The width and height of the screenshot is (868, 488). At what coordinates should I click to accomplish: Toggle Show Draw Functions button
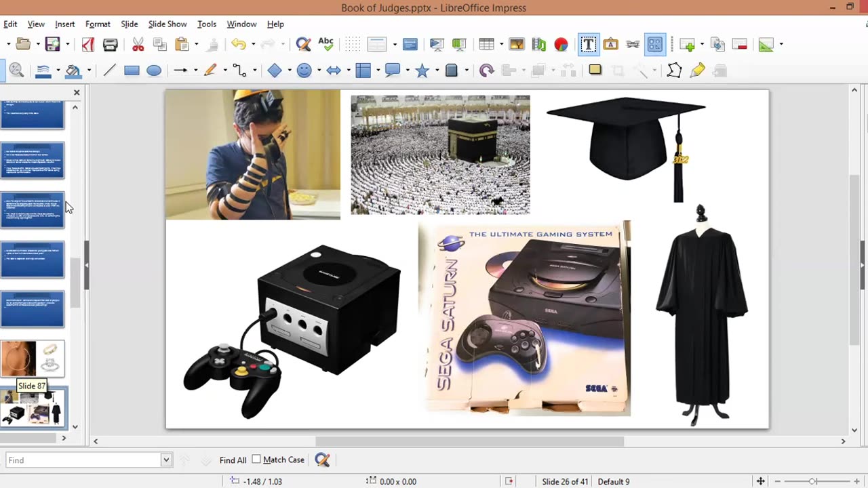tap(655, 44)
